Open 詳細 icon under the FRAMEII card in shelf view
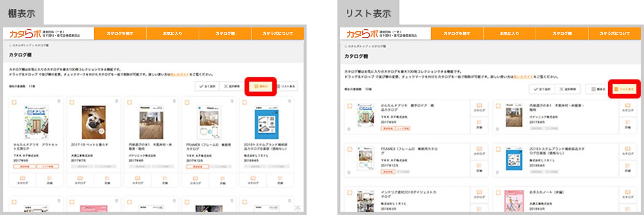 (x=222, y=180)
